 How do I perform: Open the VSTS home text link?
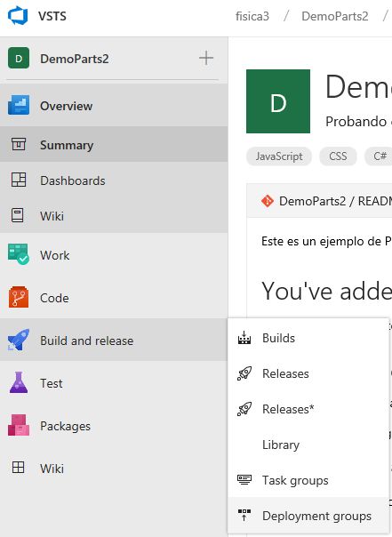52,16
